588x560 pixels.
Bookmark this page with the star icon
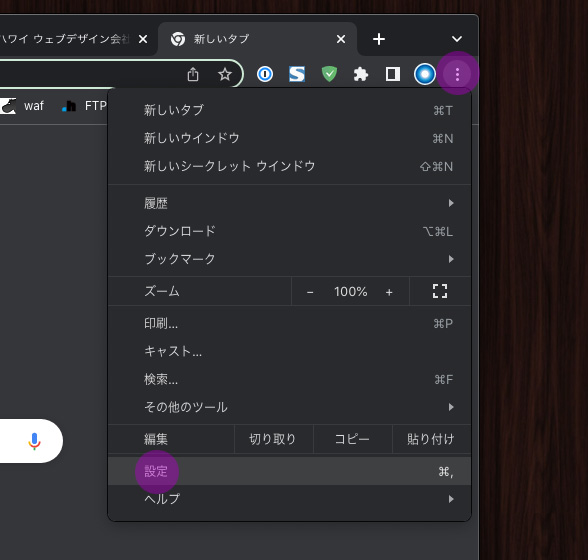pyautogui.click(x=225, y=74)
